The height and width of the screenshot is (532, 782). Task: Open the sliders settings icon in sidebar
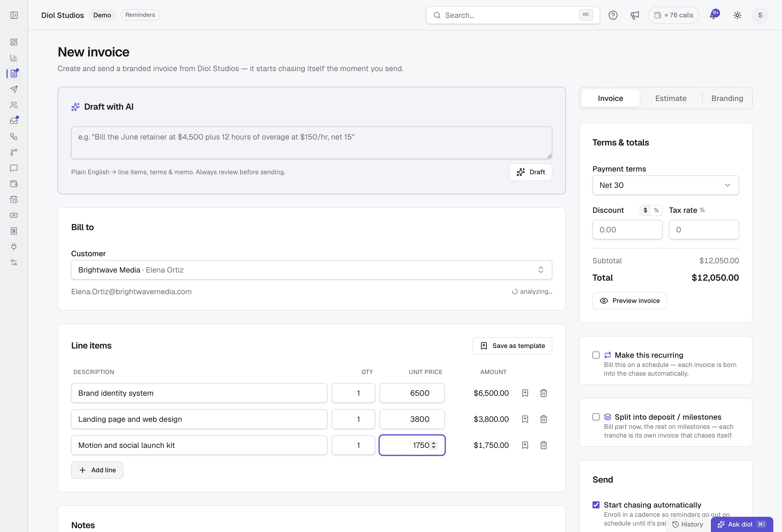[x=14, y=262]
